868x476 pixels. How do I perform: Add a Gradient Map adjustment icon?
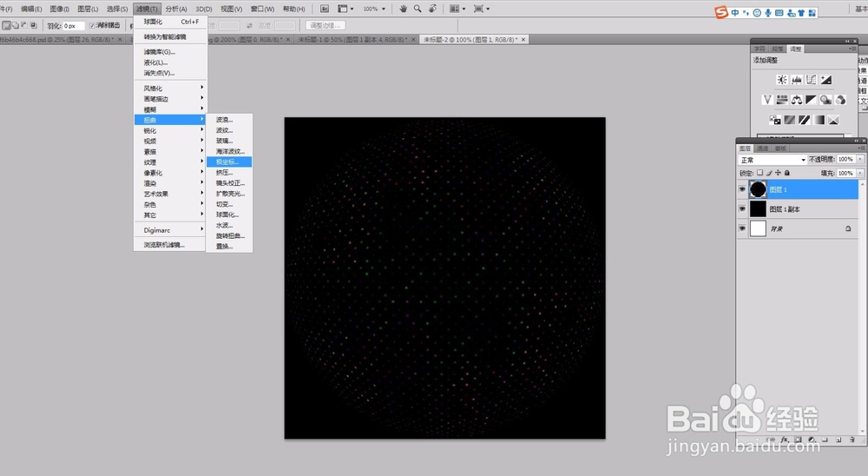coord(819,120)
